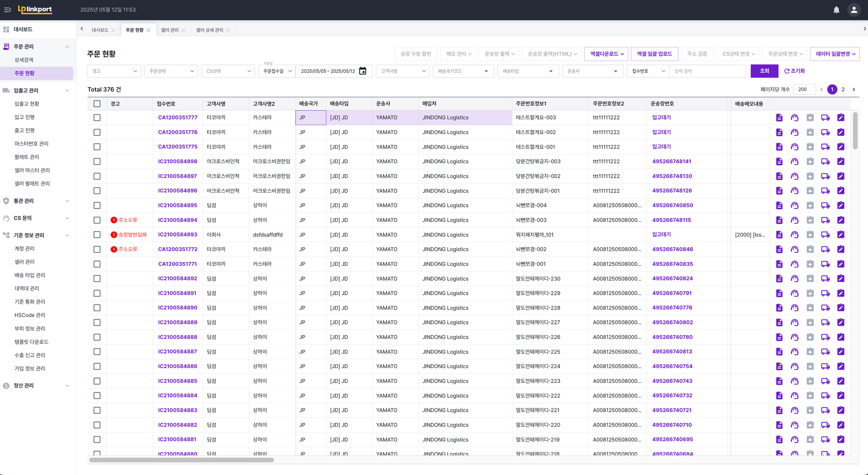Screen dimensions: 868x475
Task: Check the row for order IC2100584889
Action: click(97, 322)
